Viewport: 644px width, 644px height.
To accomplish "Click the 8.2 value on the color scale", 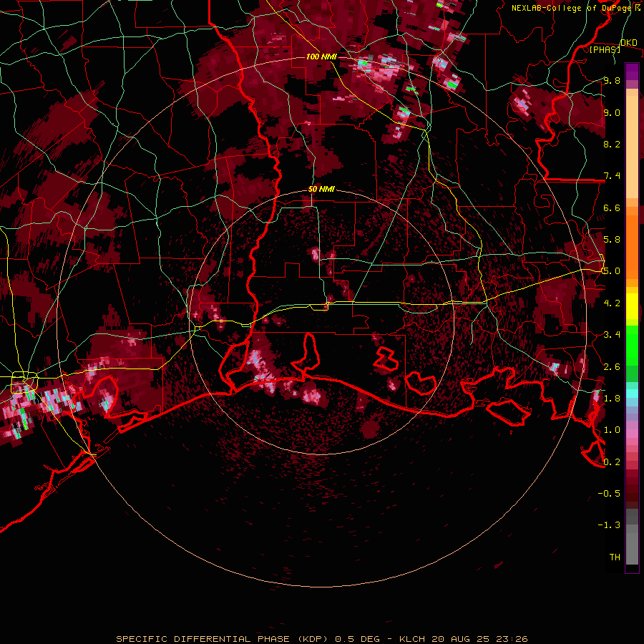I will 612,144.
